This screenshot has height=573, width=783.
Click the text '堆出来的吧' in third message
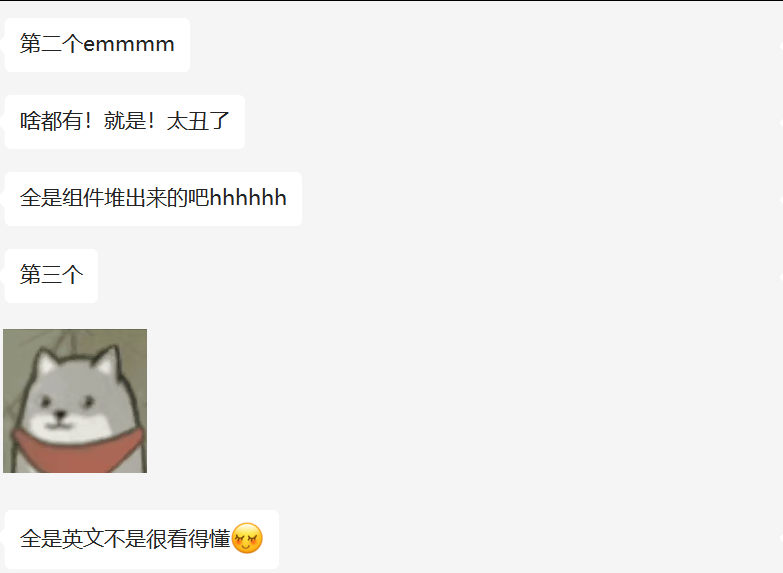(156, 198)
